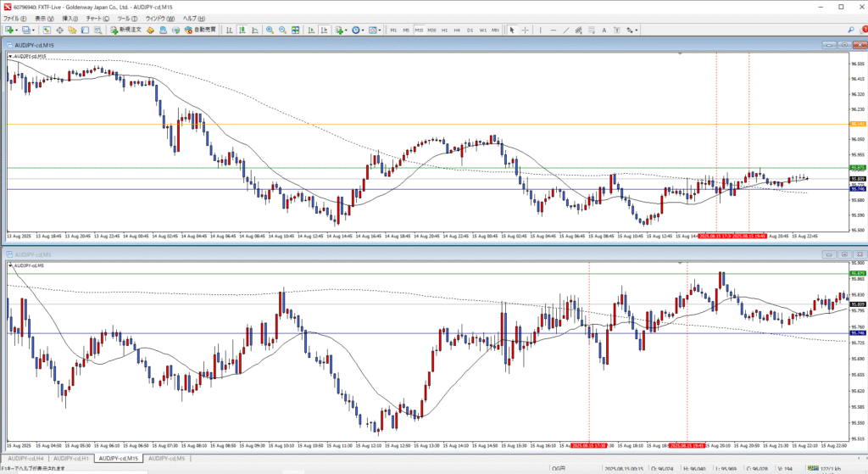Switch to bar chart display
Image resolution: width=868 pixels, height=474 pixels.
(229, 30)
